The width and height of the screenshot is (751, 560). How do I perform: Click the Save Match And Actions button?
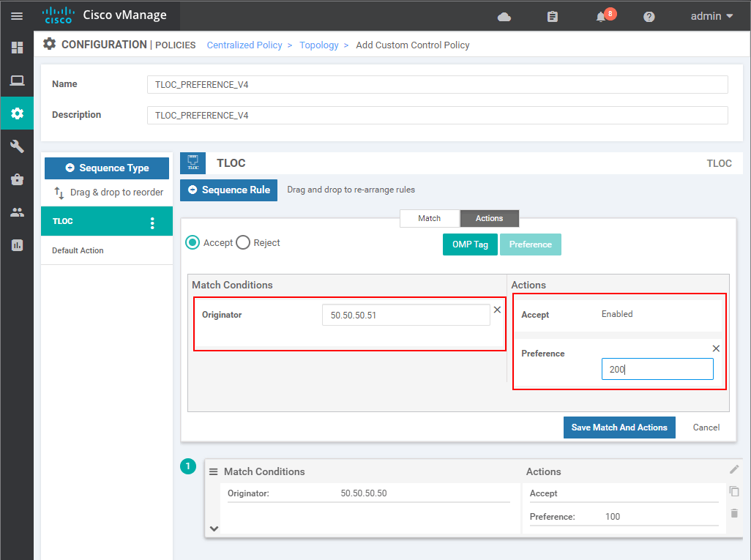[619, 427]
